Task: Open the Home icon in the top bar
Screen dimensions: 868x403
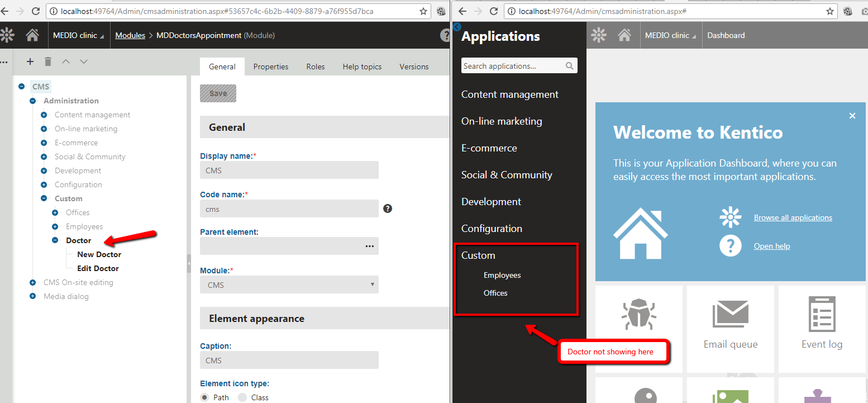Action: (32, 35)
